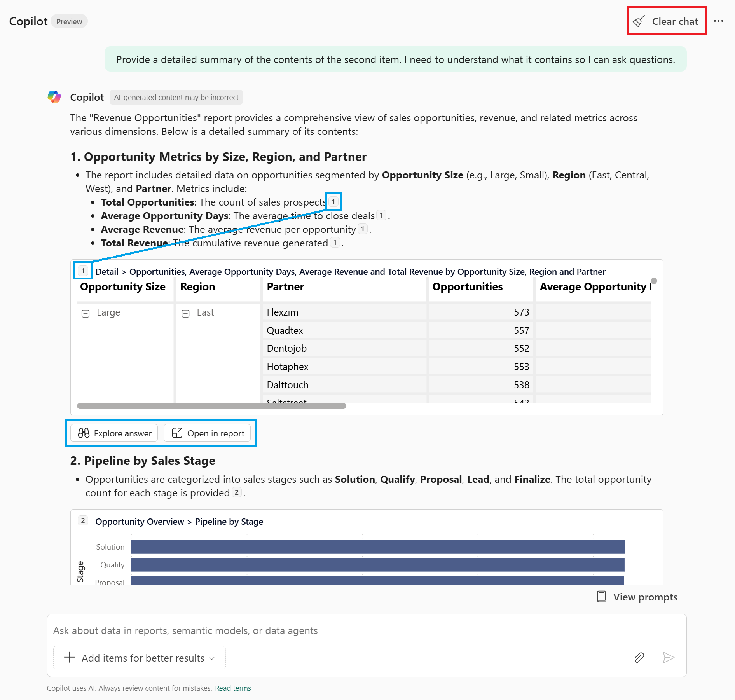Clear the chat conversation
Image resolution: width=735 pixels, height=700 pixels.
coord(666,21)
